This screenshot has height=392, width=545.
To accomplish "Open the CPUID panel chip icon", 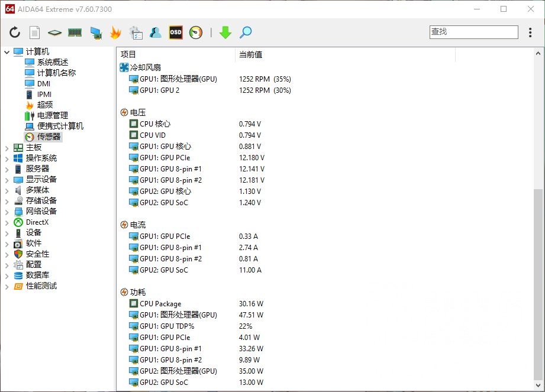I will [53, 33].
